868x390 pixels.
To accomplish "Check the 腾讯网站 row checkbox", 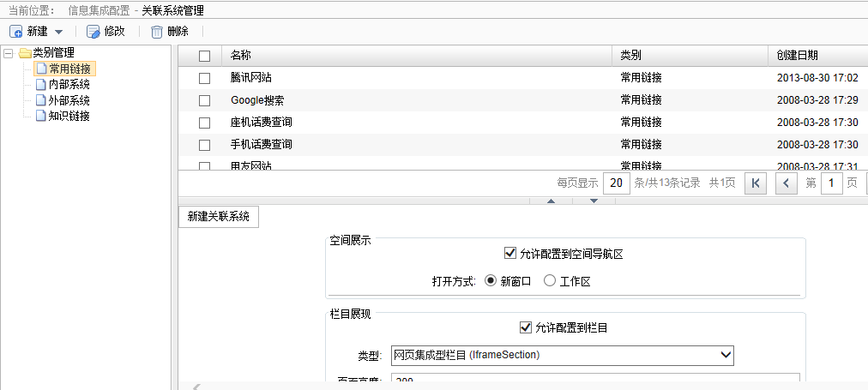I will (x=205, y=79).
